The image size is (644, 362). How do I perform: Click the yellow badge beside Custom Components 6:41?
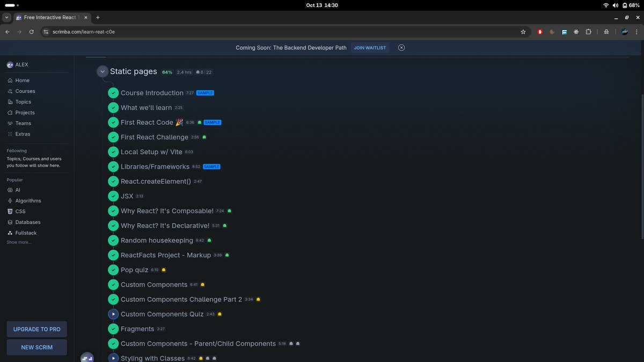(202, 285)
